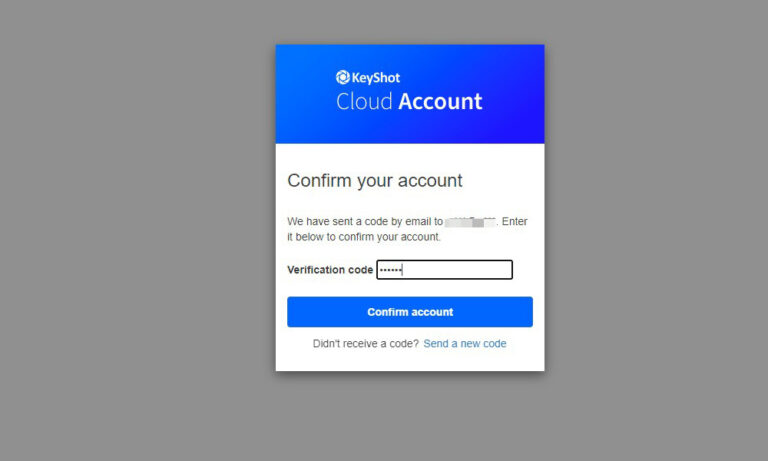Click the "Didn't receive a code?" text
768x461 pixels.
tap(365, 344)
